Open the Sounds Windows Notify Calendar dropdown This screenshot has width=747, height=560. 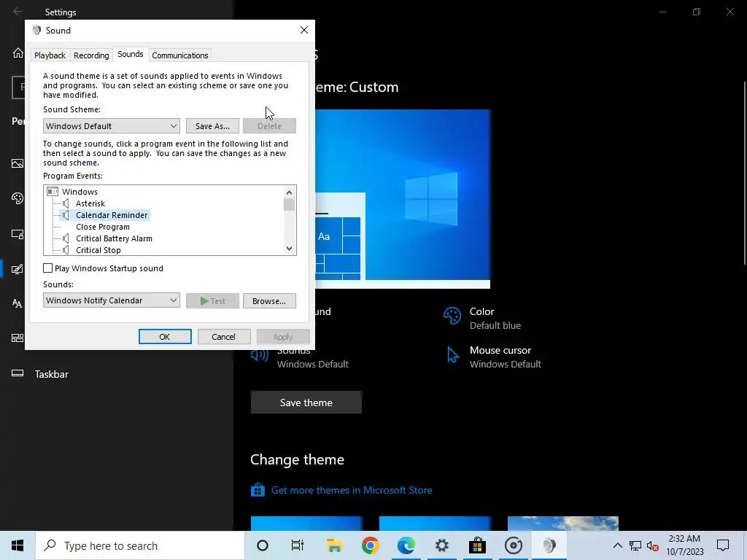(112, 300)
